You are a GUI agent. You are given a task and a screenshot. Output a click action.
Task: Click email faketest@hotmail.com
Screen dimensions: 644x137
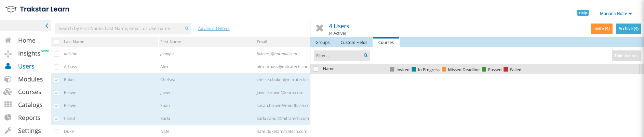click(x=277, y=54)
